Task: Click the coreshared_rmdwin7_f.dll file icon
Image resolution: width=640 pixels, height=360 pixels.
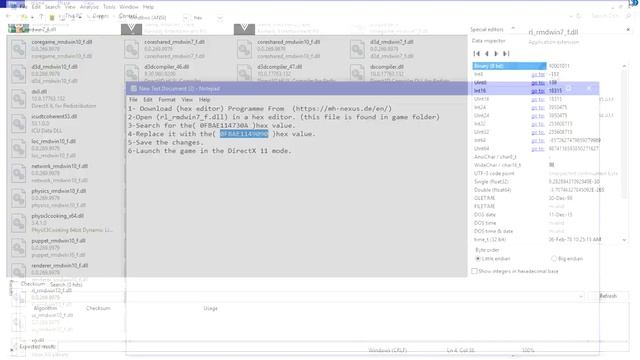Action: [131, 49]
